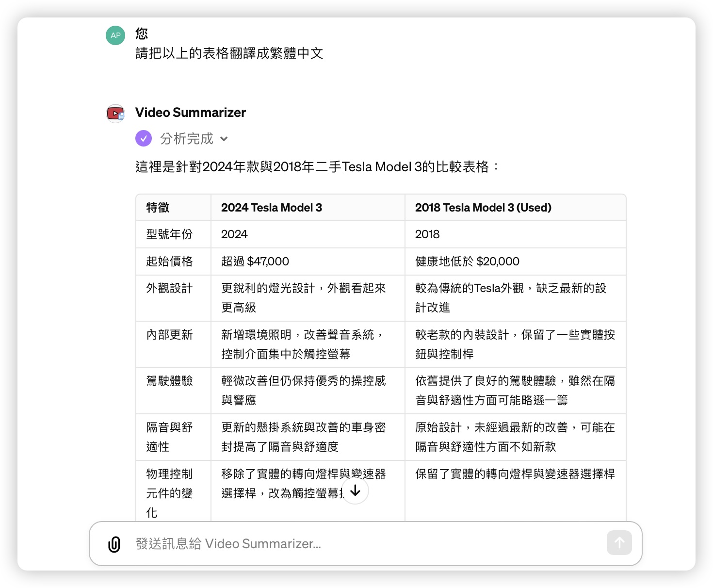Click the cell reading 原始設計，未經過最新的改善

pos(515,437)
